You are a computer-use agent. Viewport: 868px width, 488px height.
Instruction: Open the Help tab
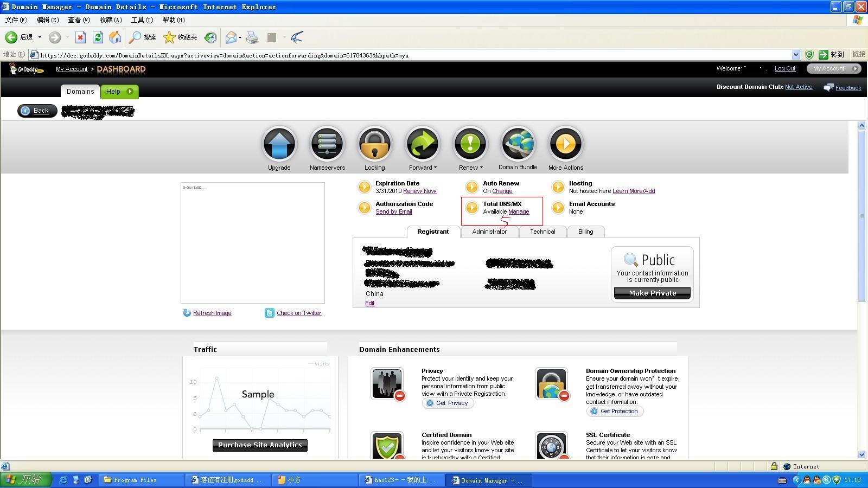point(119,92)
